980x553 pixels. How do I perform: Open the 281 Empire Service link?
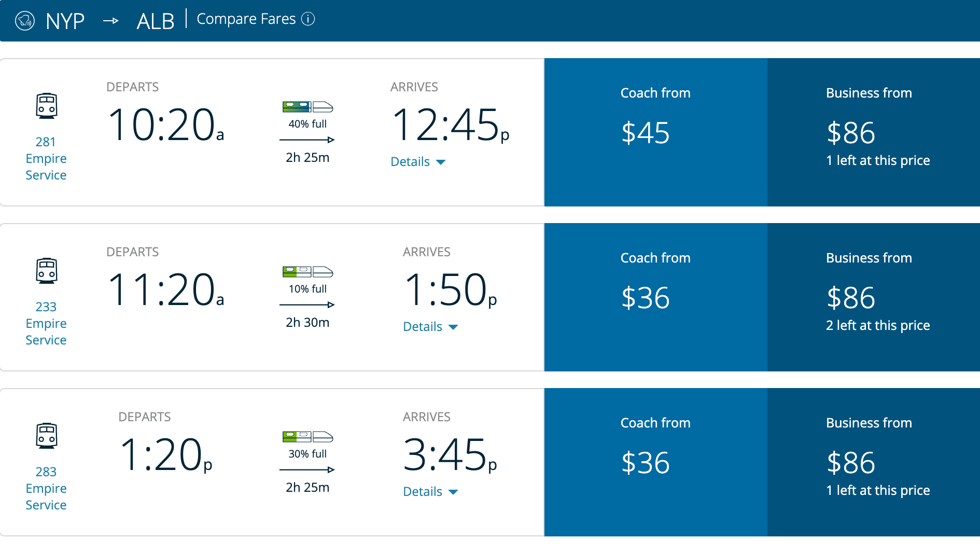[46, 158]
